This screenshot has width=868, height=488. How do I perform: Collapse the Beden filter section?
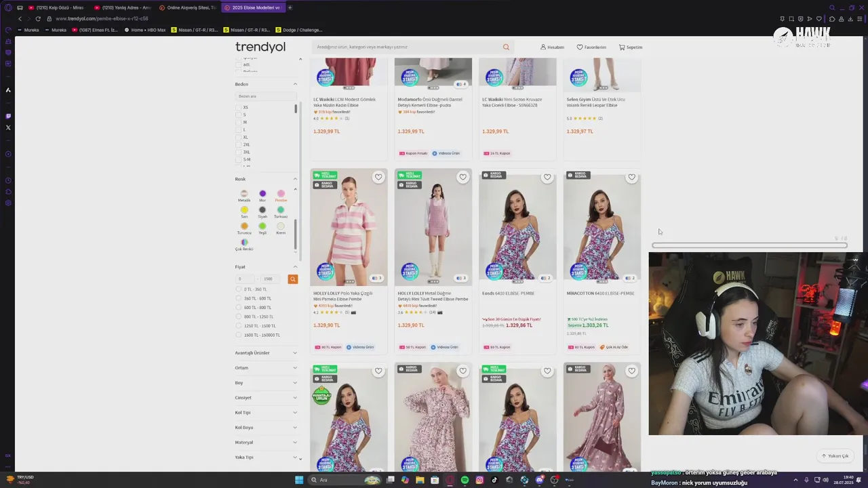click(x=295, y=84)
